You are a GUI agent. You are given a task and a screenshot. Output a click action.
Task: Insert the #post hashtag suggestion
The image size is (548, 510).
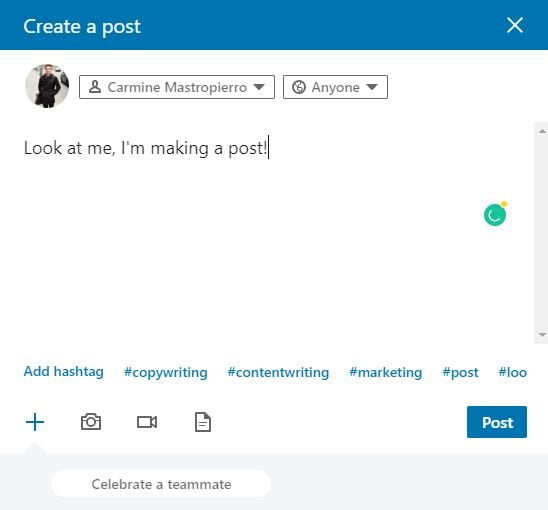point(460,373)
